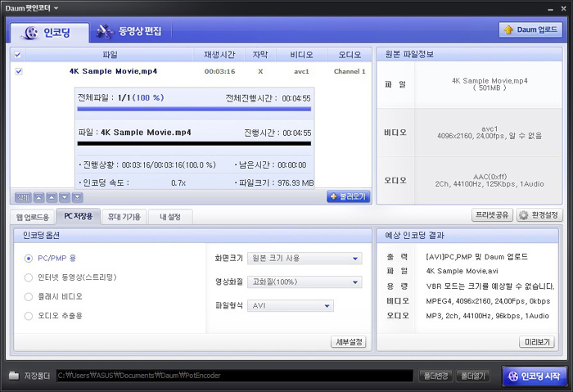Move file down one position

pos(65,198)
